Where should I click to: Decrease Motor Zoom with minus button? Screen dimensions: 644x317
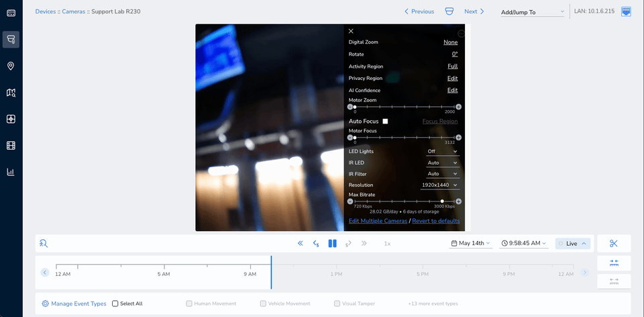pos(350,107)
